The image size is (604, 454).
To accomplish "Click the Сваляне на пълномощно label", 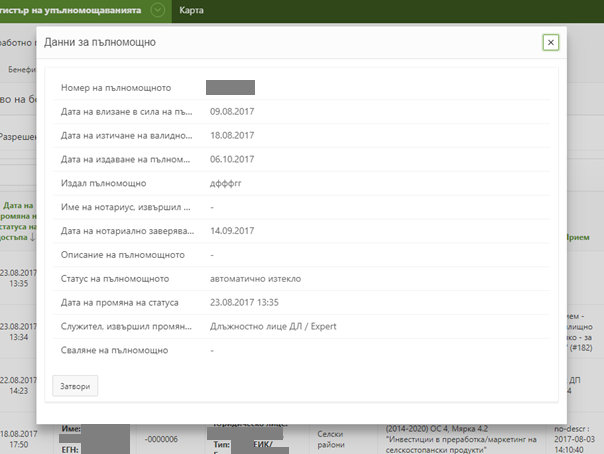I will click(114, 350).
